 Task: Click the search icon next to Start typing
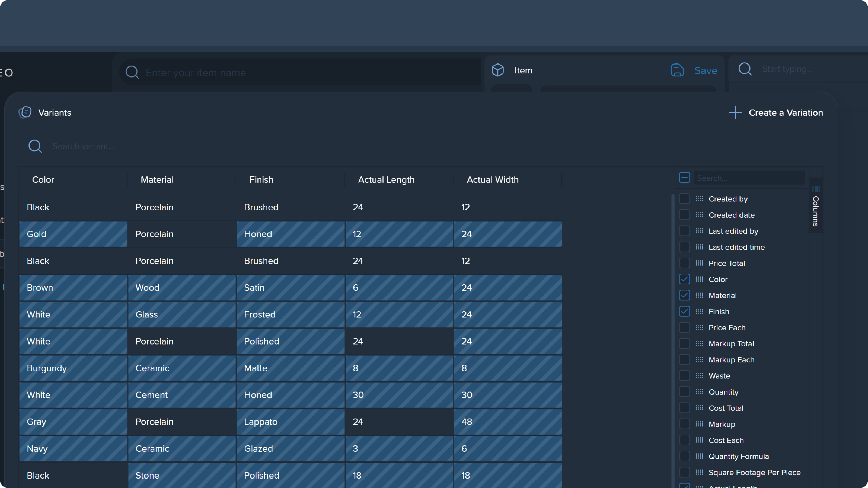click(745, 69)
